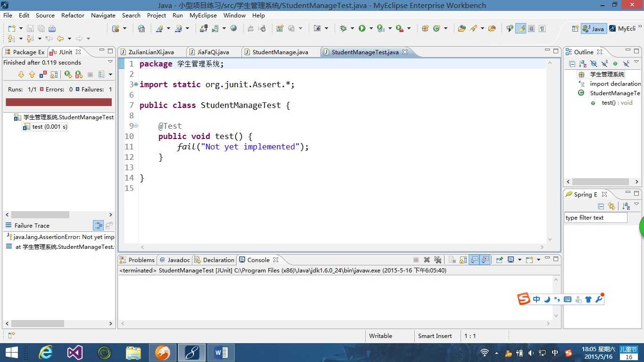
Task: Click the Deploy MyEclipse server application icon
Action: [203, 28]
